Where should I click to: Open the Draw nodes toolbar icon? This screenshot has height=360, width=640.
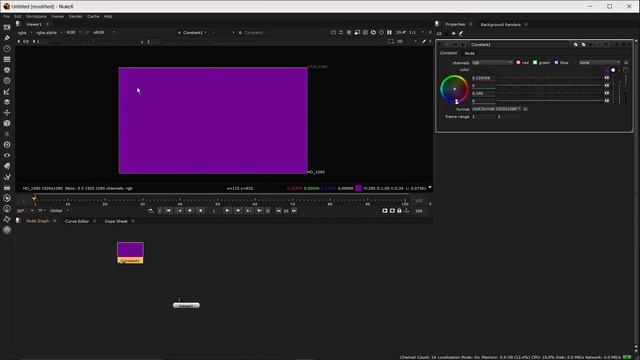[7, 38]
